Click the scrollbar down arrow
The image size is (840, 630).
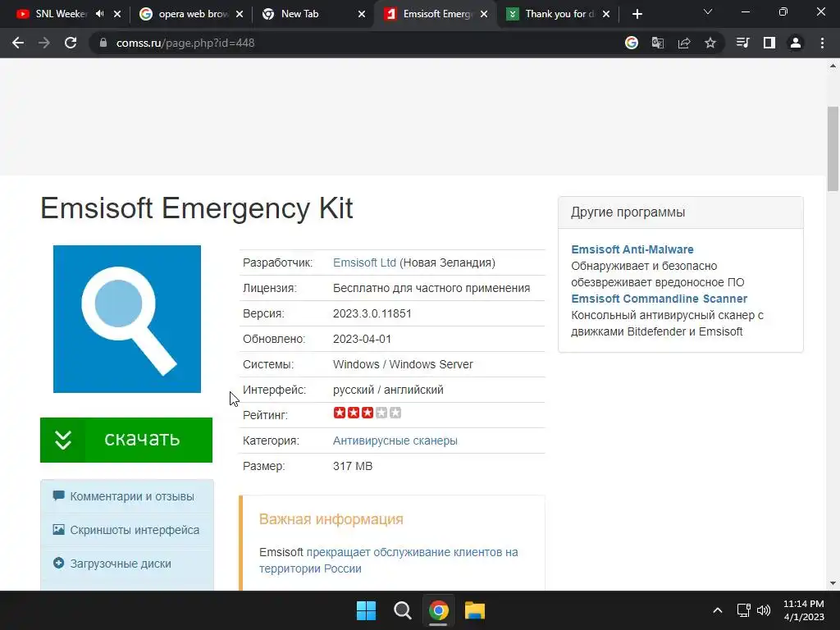coord(833,583)
